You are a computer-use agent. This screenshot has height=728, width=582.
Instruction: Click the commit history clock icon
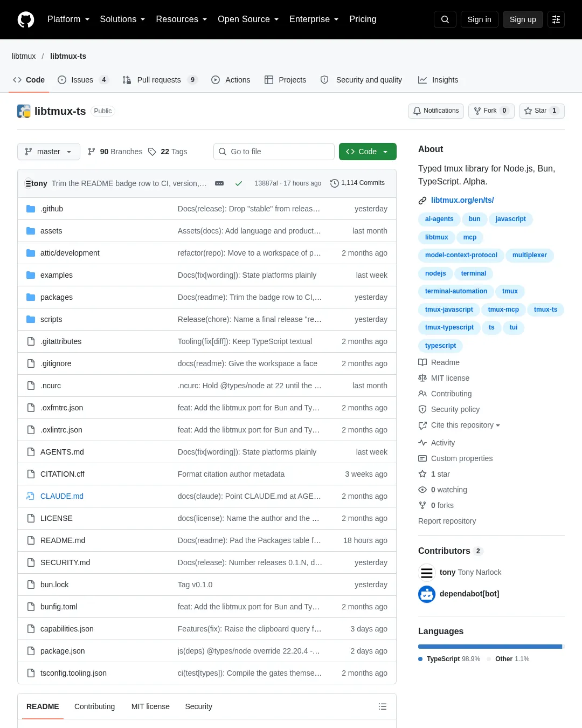pos(335,183)
